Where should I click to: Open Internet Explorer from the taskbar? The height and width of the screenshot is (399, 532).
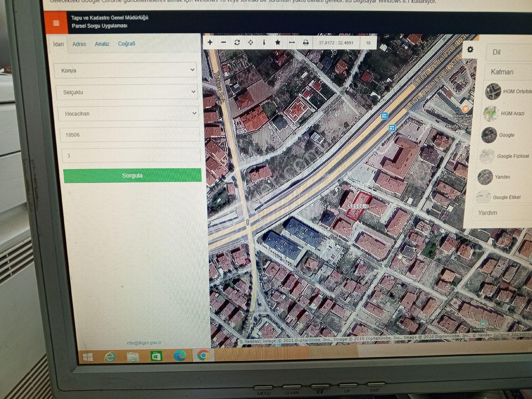point(110,357)
